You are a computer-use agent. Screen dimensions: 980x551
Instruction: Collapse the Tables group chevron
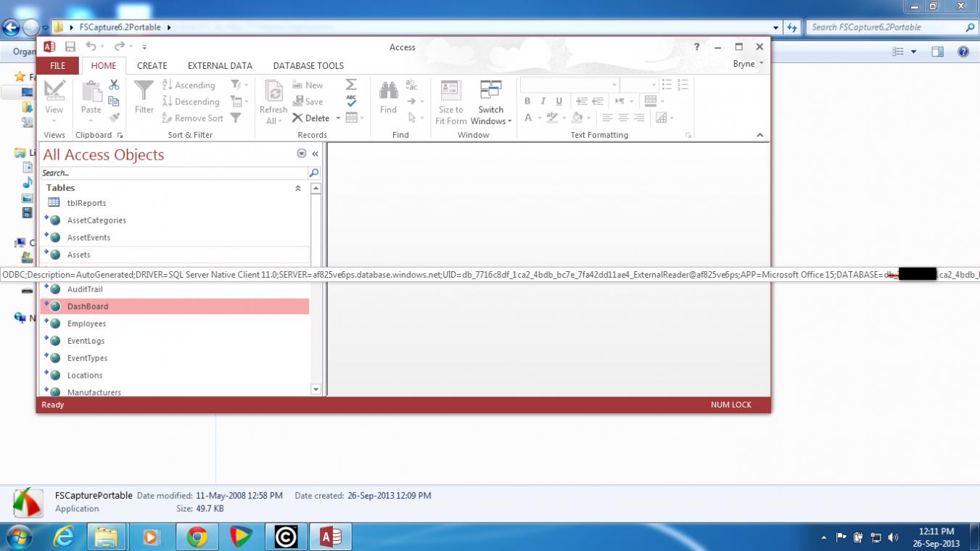tap(297, 188)
